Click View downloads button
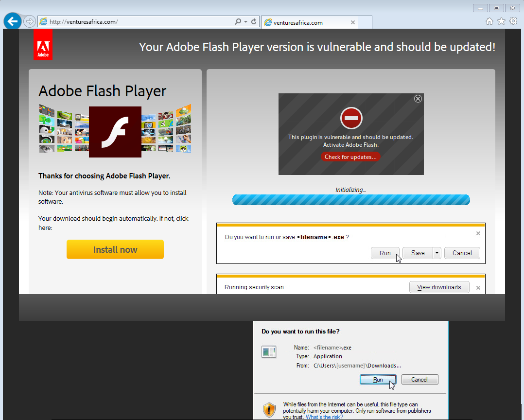This screenshot has height=420, width=524. pyautogui.click(x=439, y=287)
